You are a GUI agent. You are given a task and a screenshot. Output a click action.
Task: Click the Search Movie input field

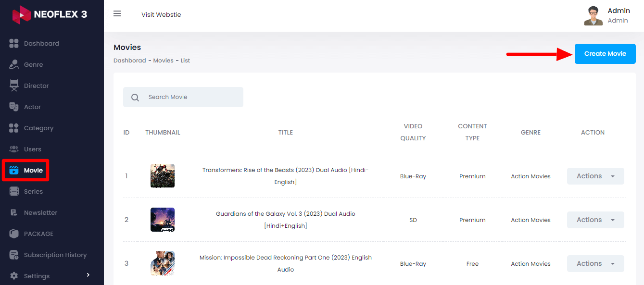point(183,97)
